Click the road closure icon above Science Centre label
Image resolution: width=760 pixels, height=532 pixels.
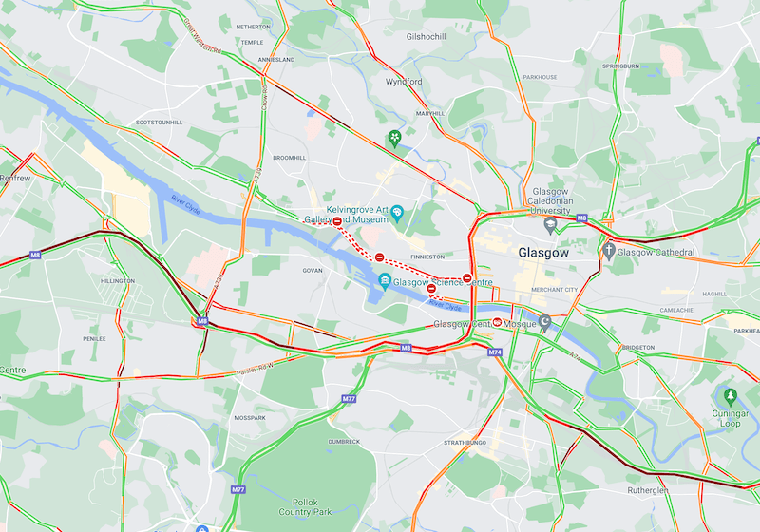(466, 277)
